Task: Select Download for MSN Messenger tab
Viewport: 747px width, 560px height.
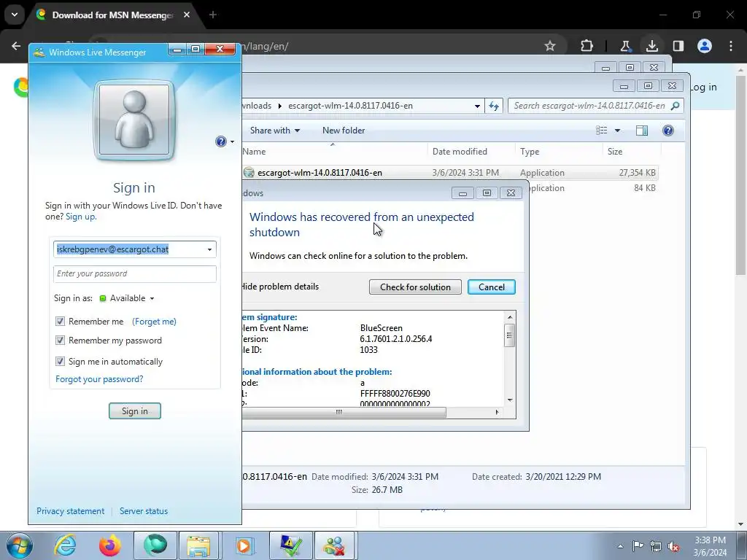Action: pyautogui.click(x=113, y=15)
